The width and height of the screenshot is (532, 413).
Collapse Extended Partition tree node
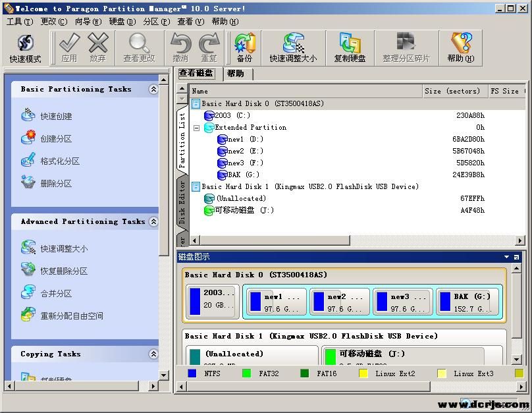pos(196,128)
